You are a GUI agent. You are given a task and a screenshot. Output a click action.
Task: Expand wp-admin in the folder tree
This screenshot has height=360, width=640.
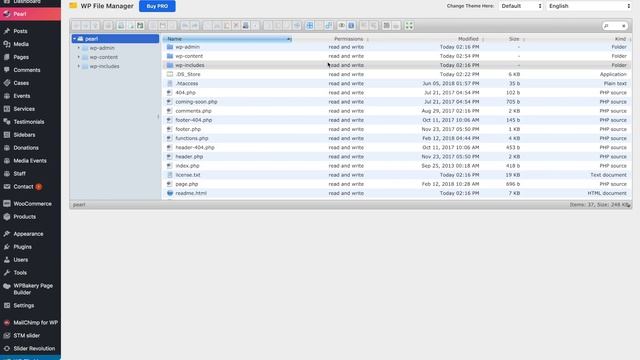79,48
